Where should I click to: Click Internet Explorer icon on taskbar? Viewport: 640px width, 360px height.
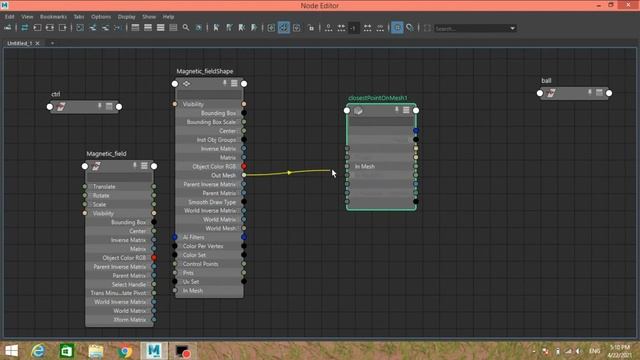click(39, 351)
